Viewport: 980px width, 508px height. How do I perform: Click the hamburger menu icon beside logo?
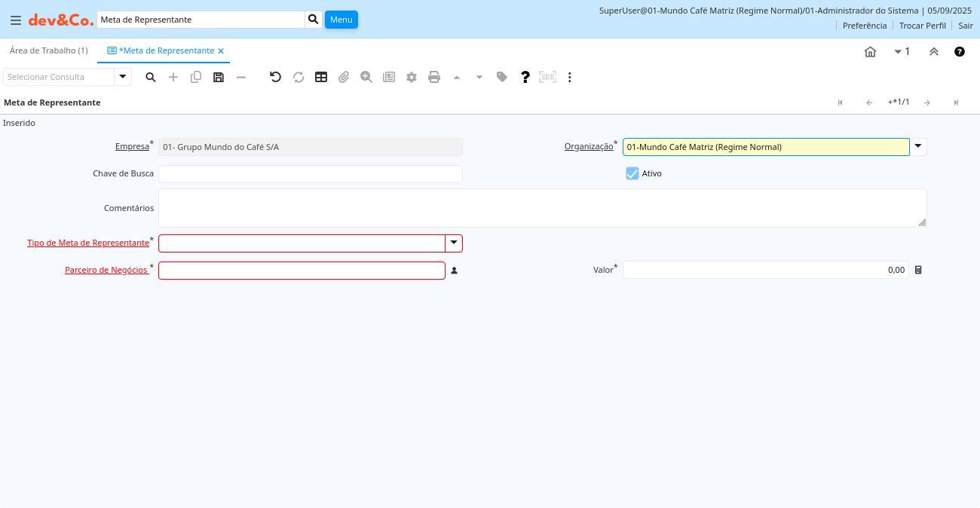pyautogui.click(x=15, y=20)
